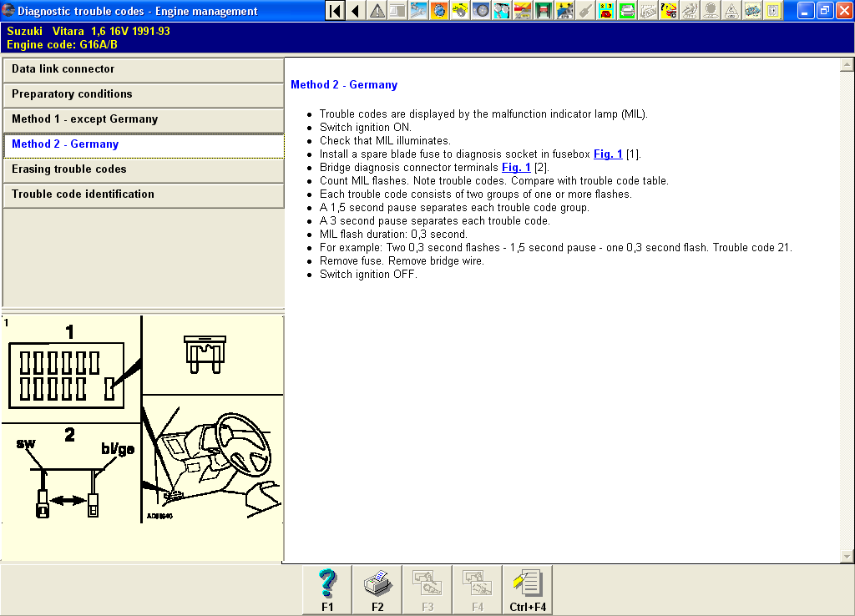855x616 pixels.
Task: Open Fig. 1 link in the fusebox line
Action: click(608, 154)
